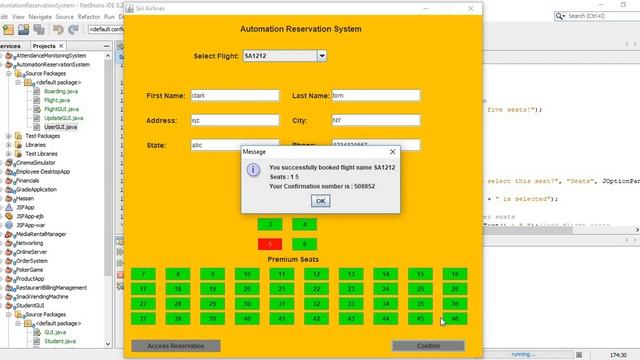Click the FlightGUI.java file icon
Viewport: 640px width, 360px height.
click(37, 109)
